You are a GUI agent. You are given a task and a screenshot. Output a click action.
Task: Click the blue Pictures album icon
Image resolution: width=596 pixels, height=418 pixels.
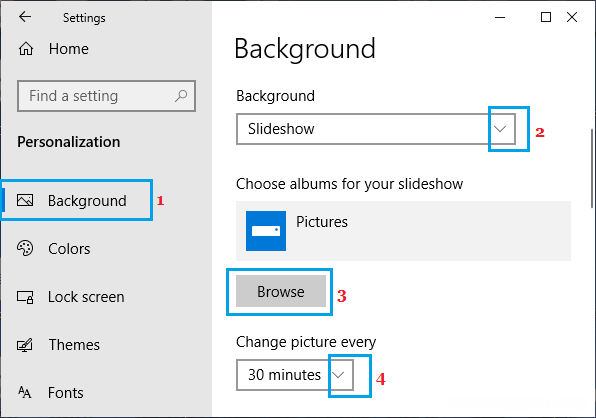coord(266,231)
